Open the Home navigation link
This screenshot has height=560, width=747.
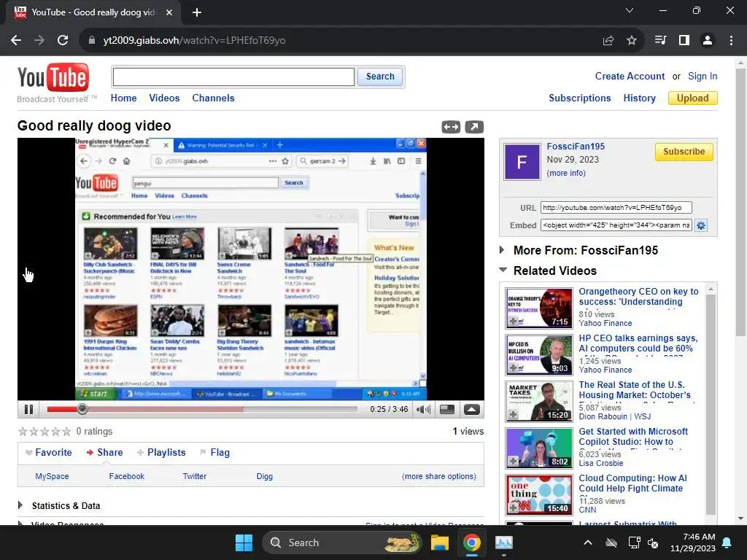(x=123, y=98)
